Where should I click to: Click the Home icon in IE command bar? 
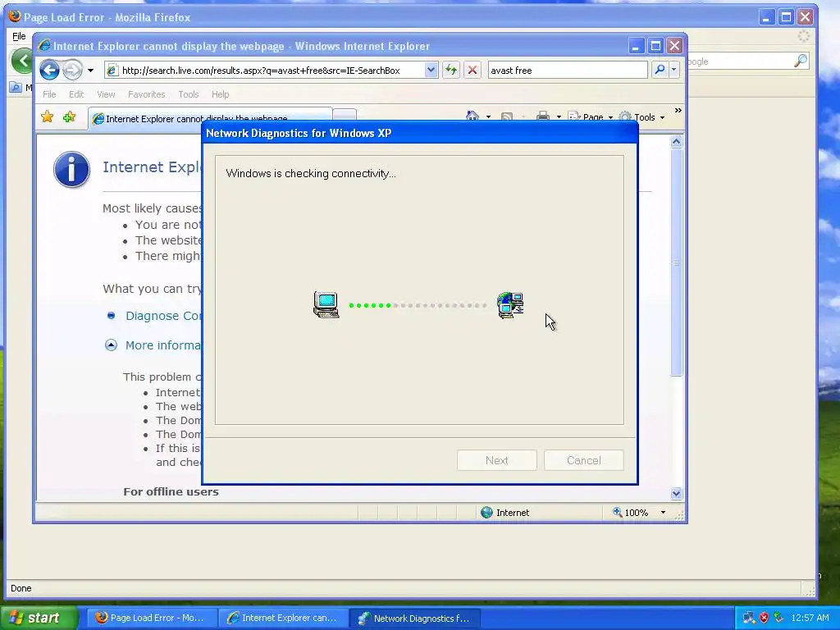point(472,116)
